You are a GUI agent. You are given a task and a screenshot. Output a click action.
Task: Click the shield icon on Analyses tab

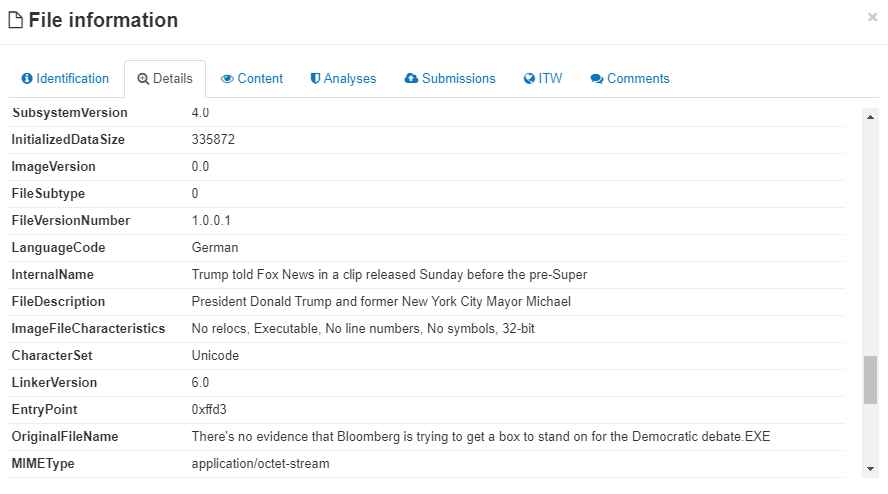(x=315, y=79)
